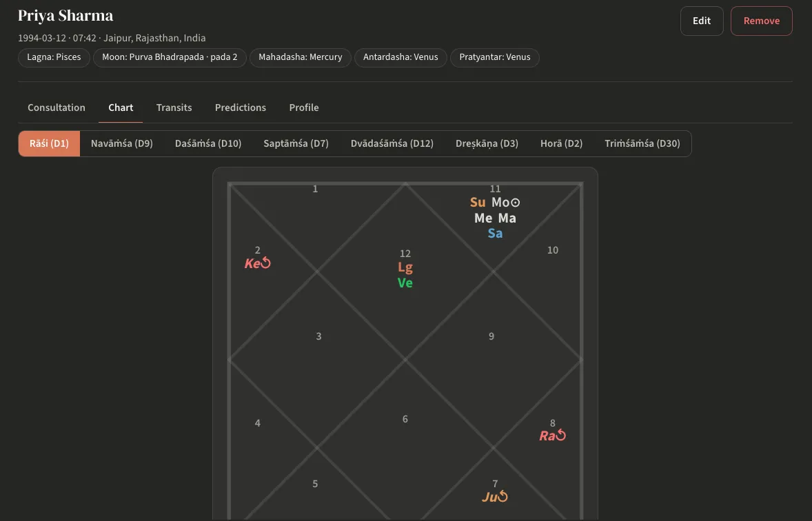Select the Dreṣkāṇa (D3) chart
This screenshot has width=812, height=521.
point(487,143)
